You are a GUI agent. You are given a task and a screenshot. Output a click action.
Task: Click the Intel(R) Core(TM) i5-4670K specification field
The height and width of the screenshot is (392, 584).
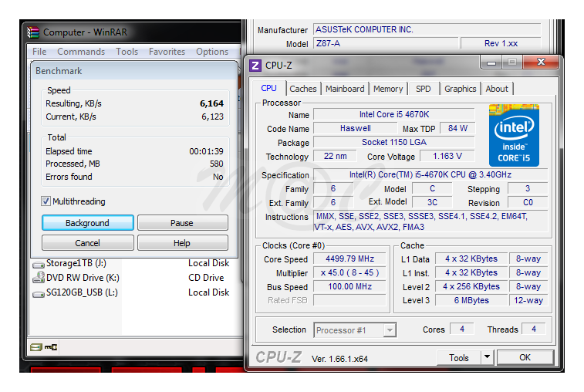pos(430,174)
